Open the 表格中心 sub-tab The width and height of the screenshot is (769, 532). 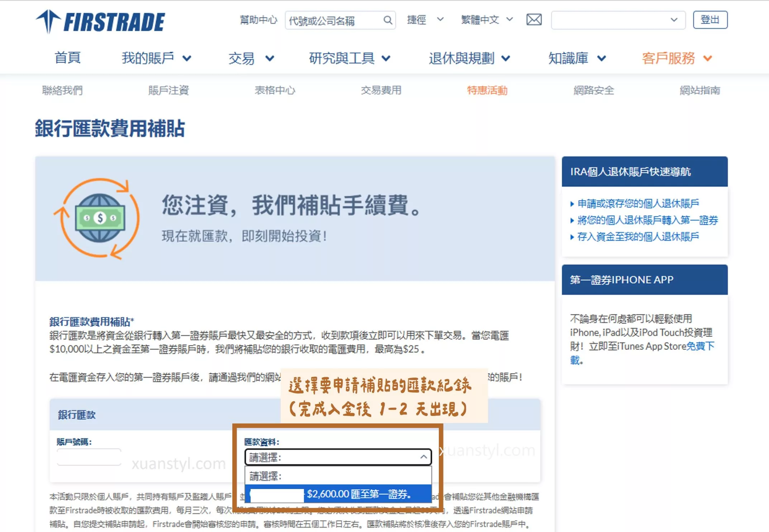click(x=275, y=90)
